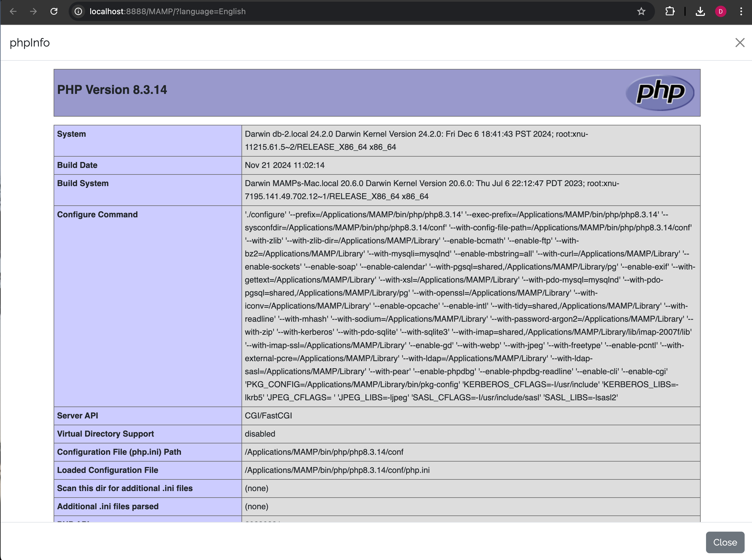The width and height of the screenshot is (752, 560).
Task: Click the CGI/FastCGI value
Action: coord(268,416)
